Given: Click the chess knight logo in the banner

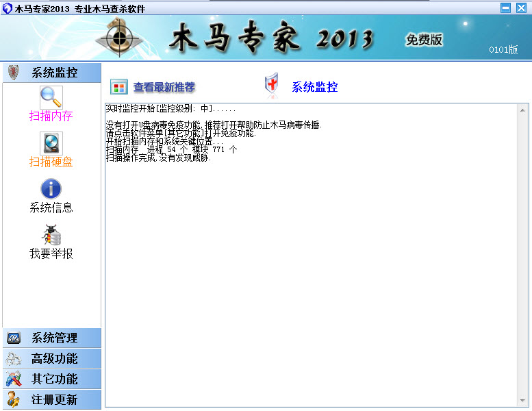Looking at the screenshot, I should (x=119, y=37).
